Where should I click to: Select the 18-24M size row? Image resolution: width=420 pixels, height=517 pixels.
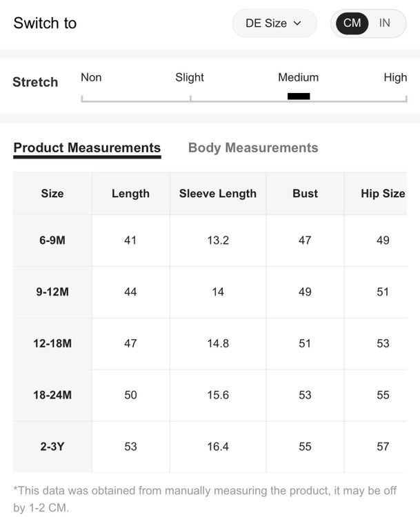[52, 395]
